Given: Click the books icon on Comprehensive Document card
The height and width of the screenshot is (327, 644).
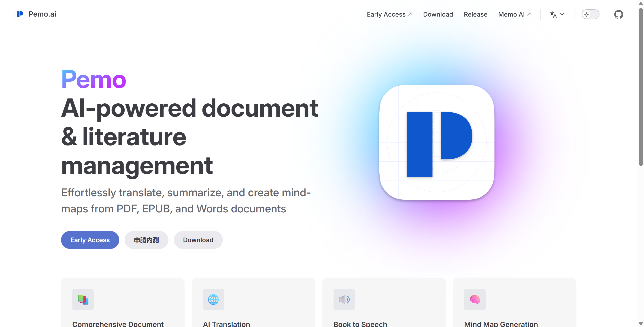Looking at the screenshot, I should (83, 299).
